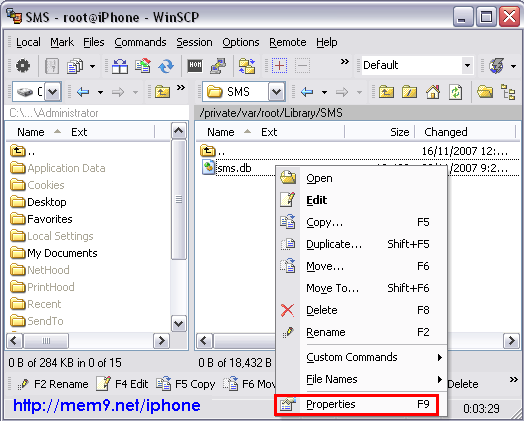Click remote panel back arrow
Screen dimensions: 524x421
307,92
